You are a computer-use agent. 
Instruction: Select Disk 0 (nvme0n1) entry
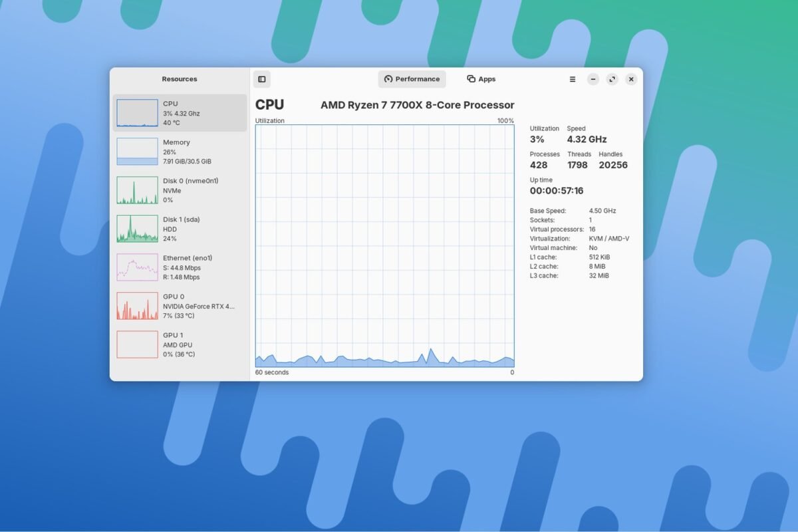point(180,190)
